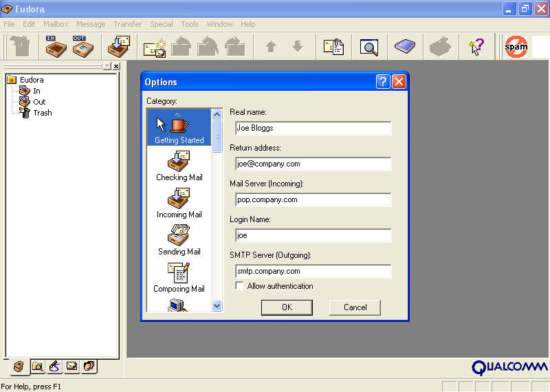Open the Transfer menu
This screenshot has height=392, width=550.
[128, 24]
